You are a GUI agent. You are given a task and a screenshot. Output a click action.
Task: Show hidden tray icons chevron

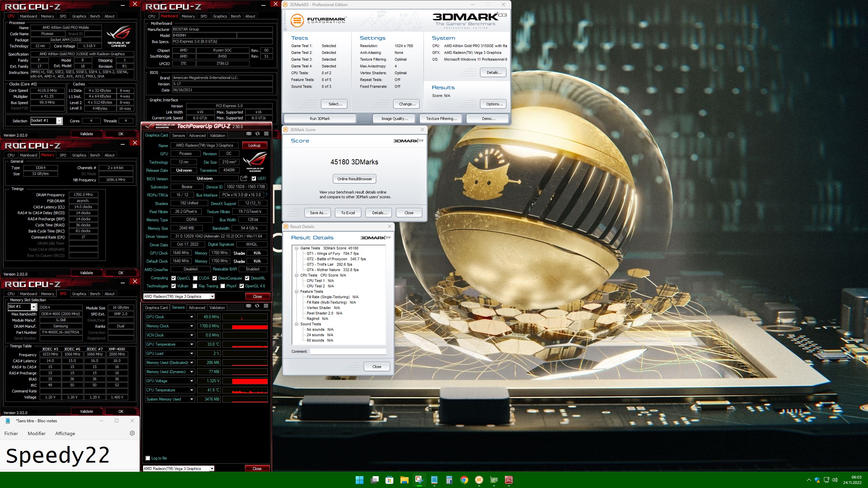(x=809, y=480)
